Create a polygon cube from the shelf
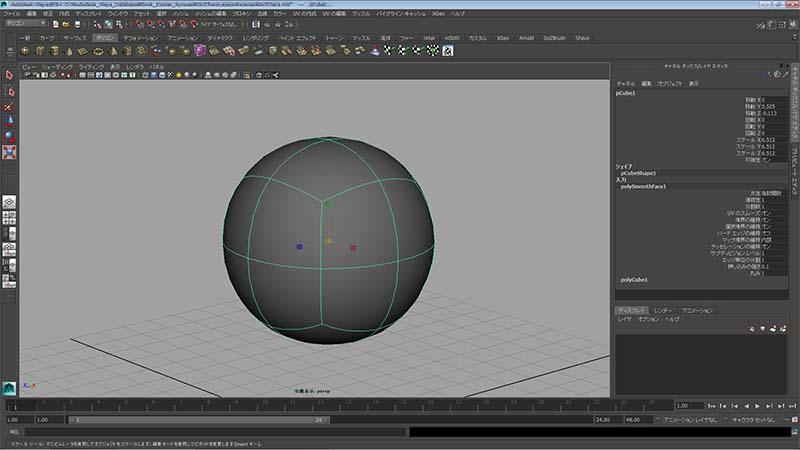Viewport: 800px width, 450px height. click(40, 51)
